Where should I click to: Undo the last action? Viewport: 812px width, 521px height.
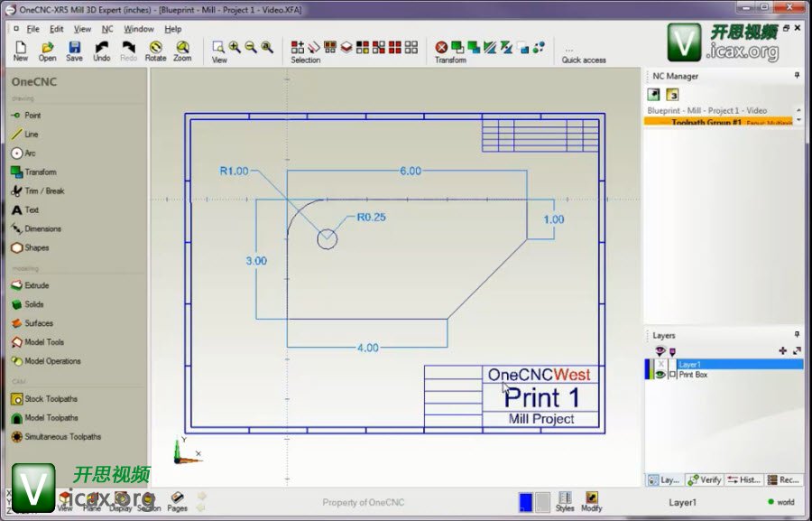tap(101, 51)
